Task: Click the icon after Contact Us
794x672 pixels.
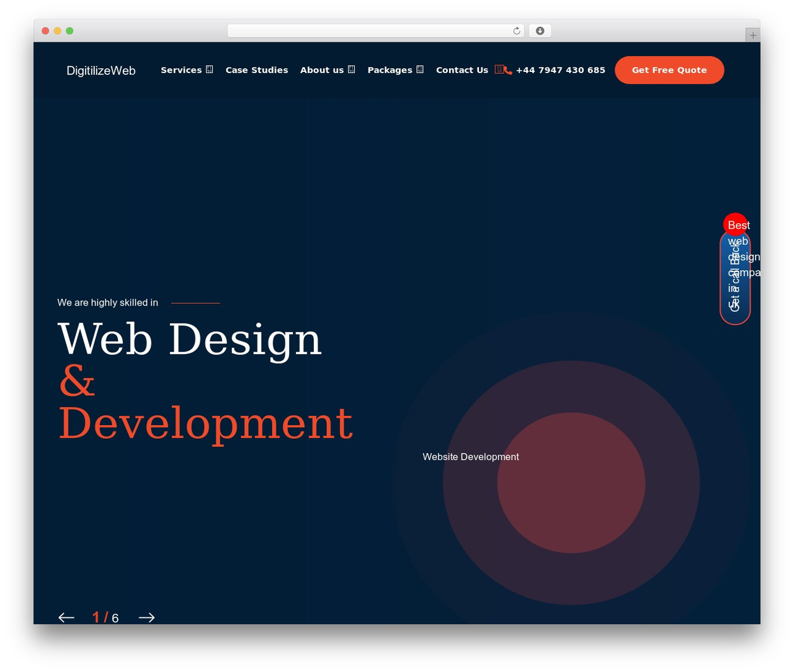Action: [x=499, y=69]
